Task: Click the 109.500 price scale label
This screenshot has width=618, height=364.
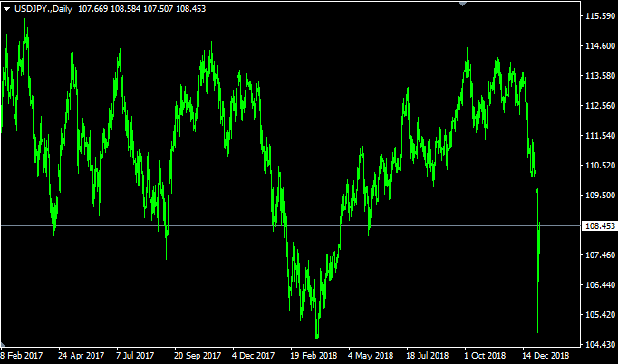Action: pyautogui.click(x=601, y=196)
